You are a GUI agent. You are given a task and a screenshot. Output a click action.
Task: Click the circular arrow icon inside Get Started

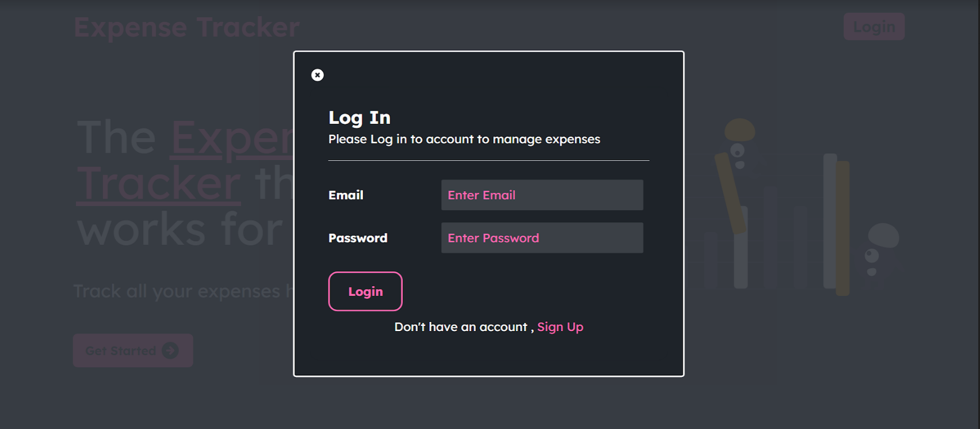[170, 350]
